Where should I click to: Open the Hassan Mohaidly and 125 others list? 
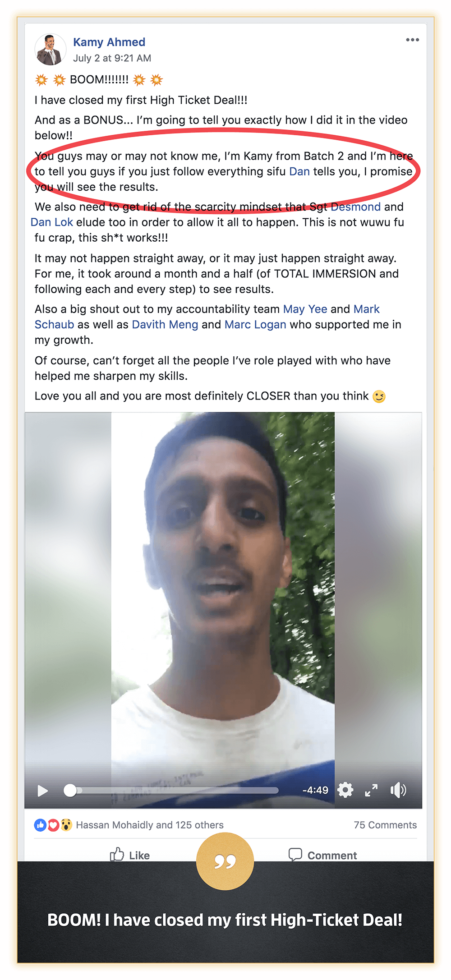point(150,825)
